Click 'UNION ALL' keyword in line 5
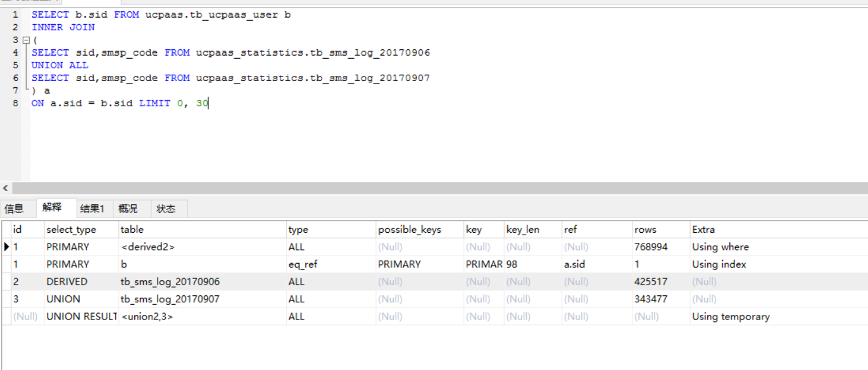Viewport: 868px width, 370px height. click(x=60, y=65)
